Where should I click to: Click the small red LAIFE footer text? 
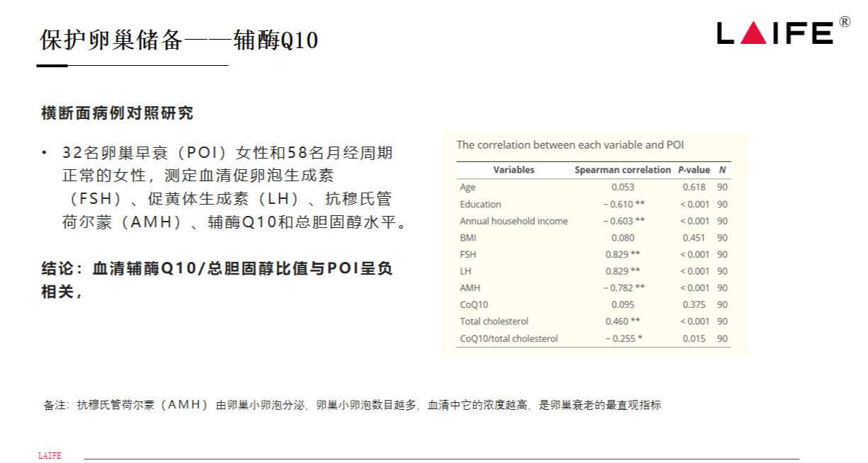[x=50, y=455]
